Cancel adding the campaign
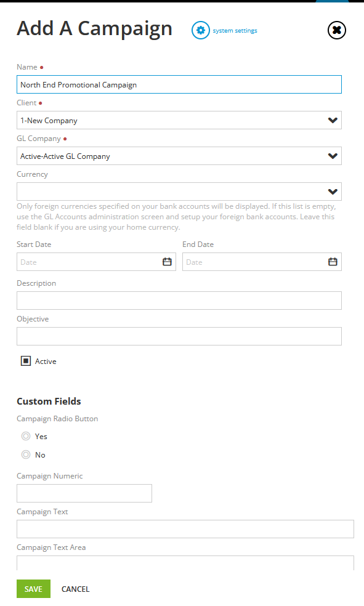 pyautogui.click(x=75, y=589)
